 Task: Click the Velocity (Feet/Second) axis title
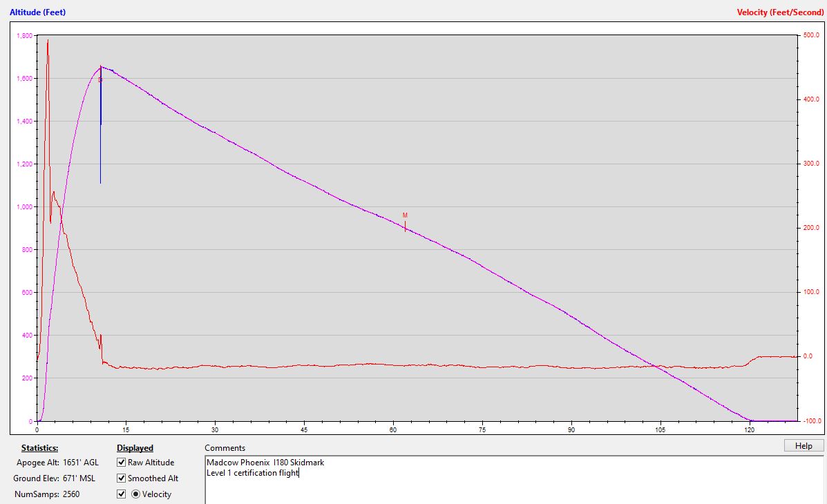[780, 12]
